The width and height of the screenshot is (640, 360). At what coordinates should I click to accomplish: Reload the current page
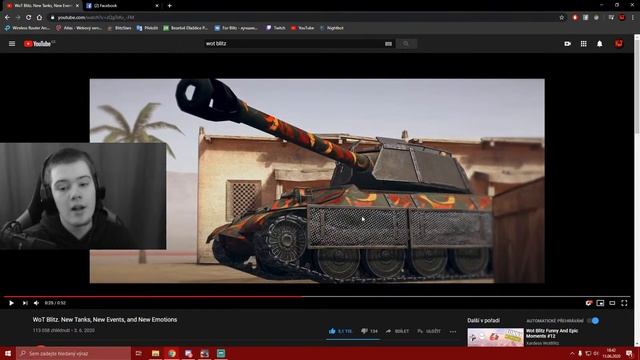click(x=29, y=18)
